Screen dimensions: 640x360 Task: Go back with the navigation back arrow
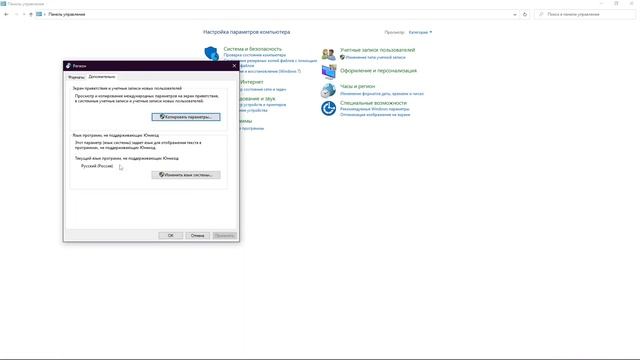pos(6,14)
